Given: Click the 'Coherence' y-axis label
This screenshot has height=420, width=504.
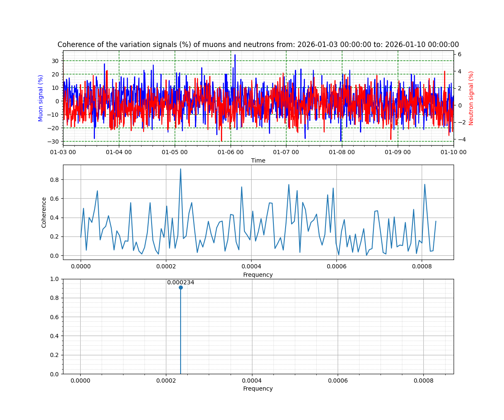Looking at the screenshot, I should click(x=44, y=212).
